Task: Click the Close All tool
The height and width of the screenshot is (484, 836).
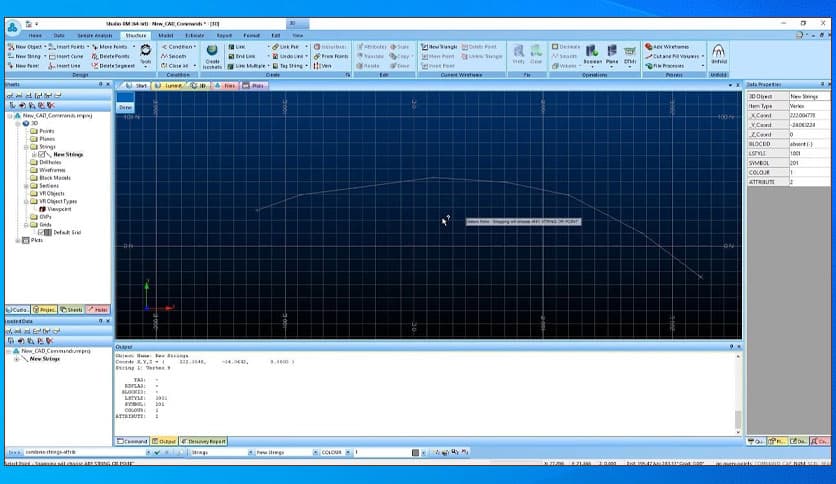Action: click(175, 66)
